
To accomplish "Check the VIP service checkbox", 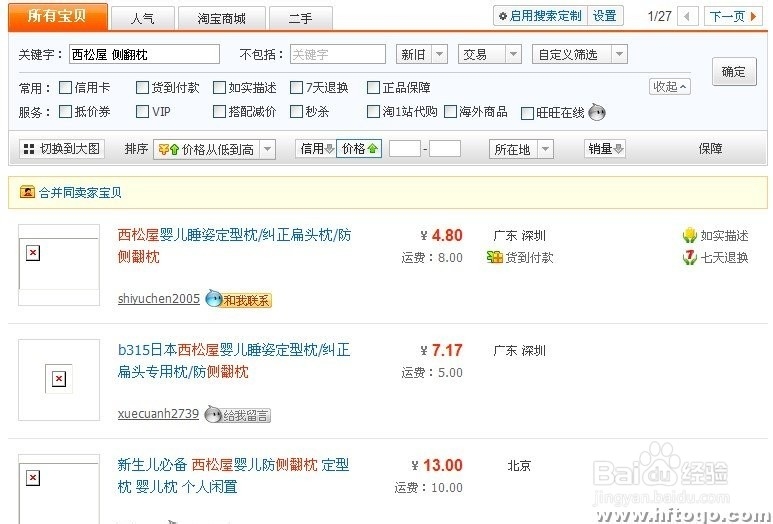I will 142,111.
